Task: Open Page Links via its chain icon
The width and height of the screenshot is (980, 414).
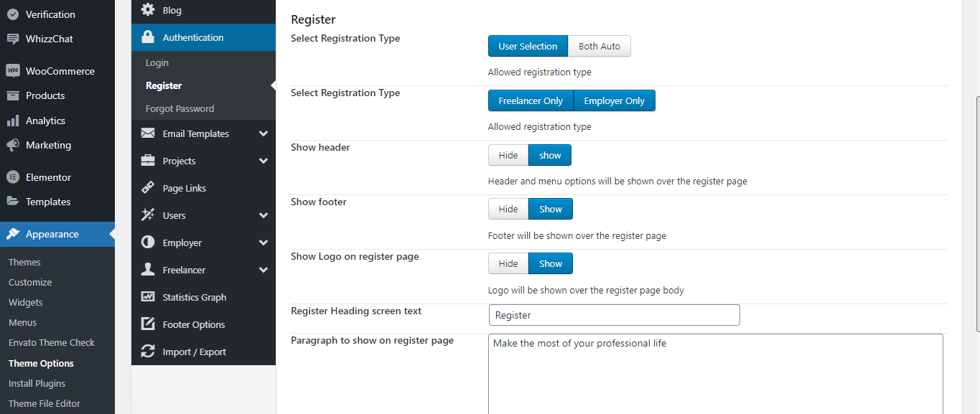Action: tap(148, 188)
